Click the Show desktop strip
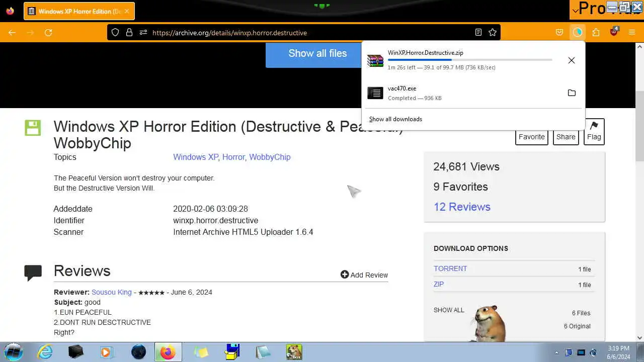This screenshot has width=644, height=362. pos(640,352)
